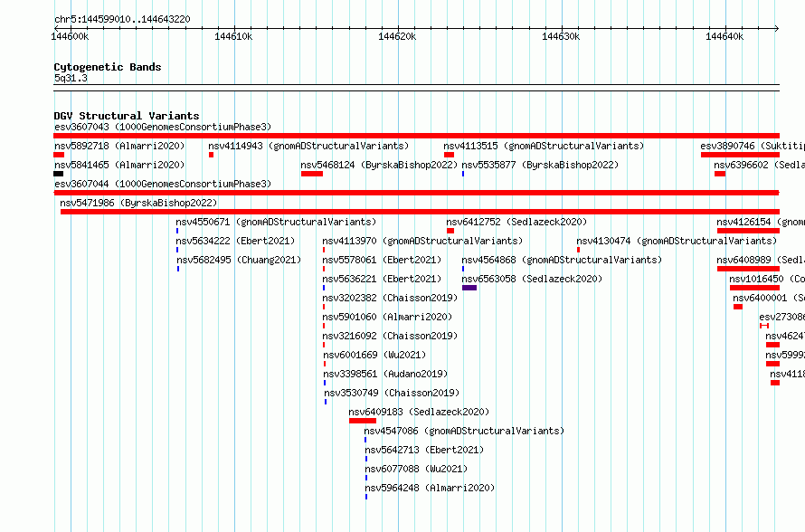This screenshot has width=805, height=532.
Task: Open nsv3530749 (Chaisson2019) label
Action: tap(392, 393)
